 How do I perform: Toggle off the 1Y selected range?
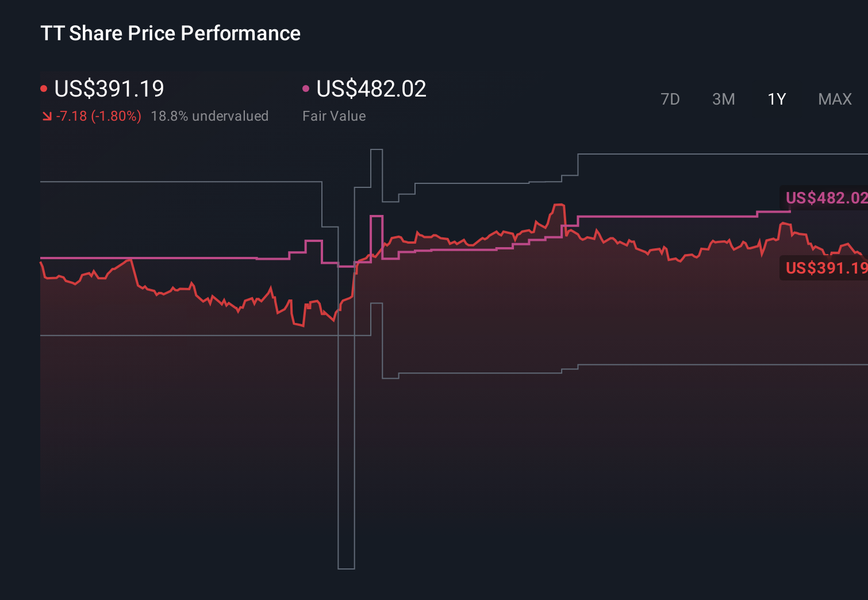(776, 99)
